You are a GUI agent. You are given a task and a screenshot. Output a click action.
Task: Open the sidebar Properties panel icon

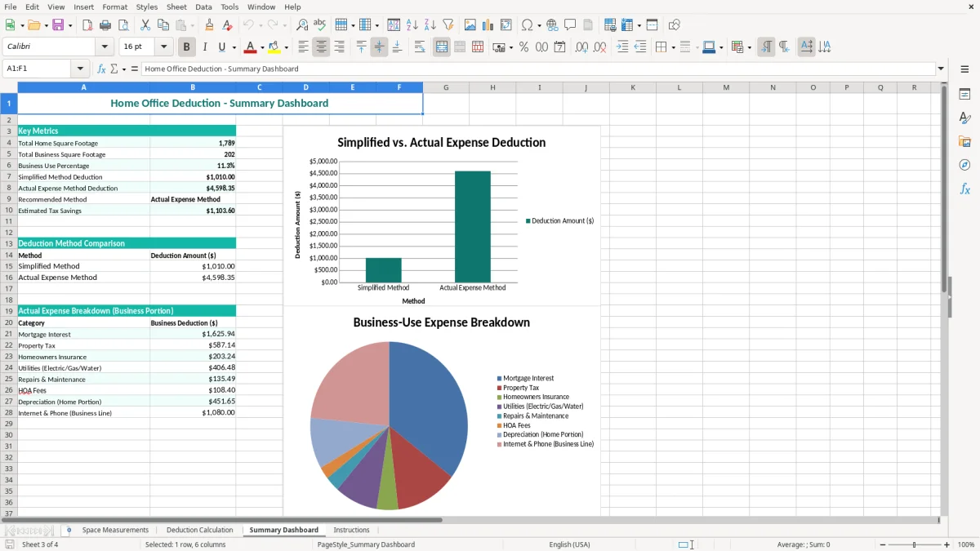(964, 95)
